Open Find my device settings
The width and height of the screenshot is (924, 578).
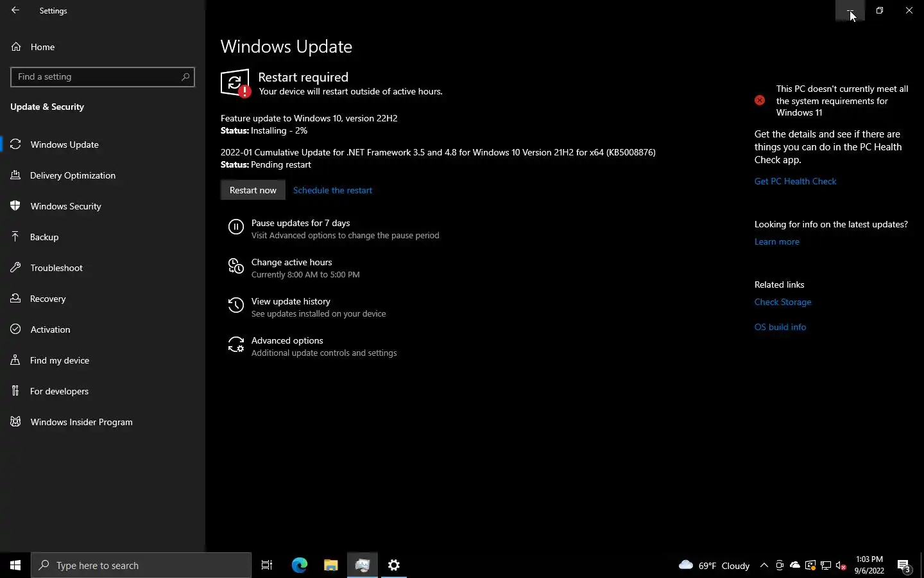103,360
